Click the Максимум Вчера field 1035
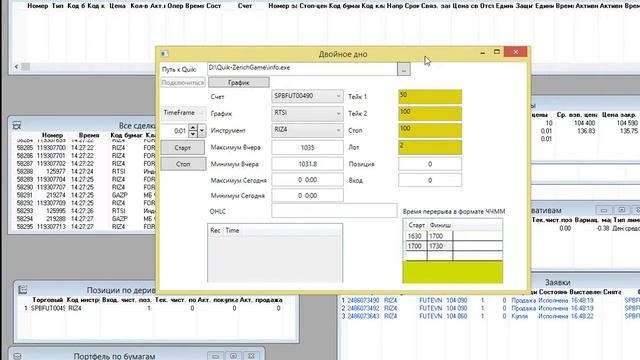Viewport: 640px width, 360px height. point(307,147)
